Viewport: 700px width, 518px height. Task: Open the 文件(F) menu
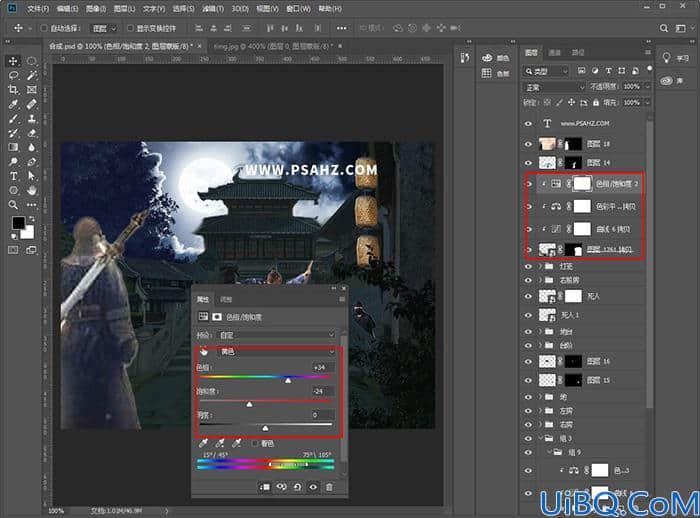coord(38,8)
